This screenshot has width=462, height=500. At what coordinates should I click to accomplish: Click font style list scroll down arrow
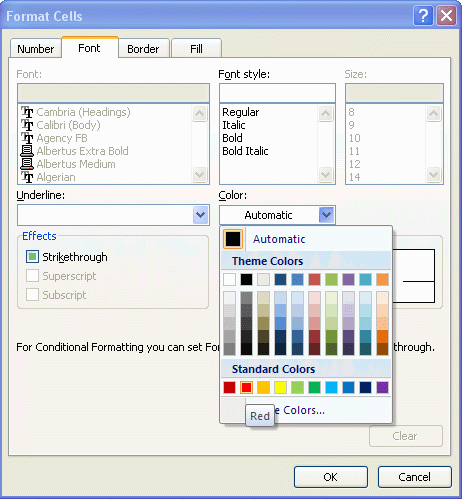(x=325, y=174)
